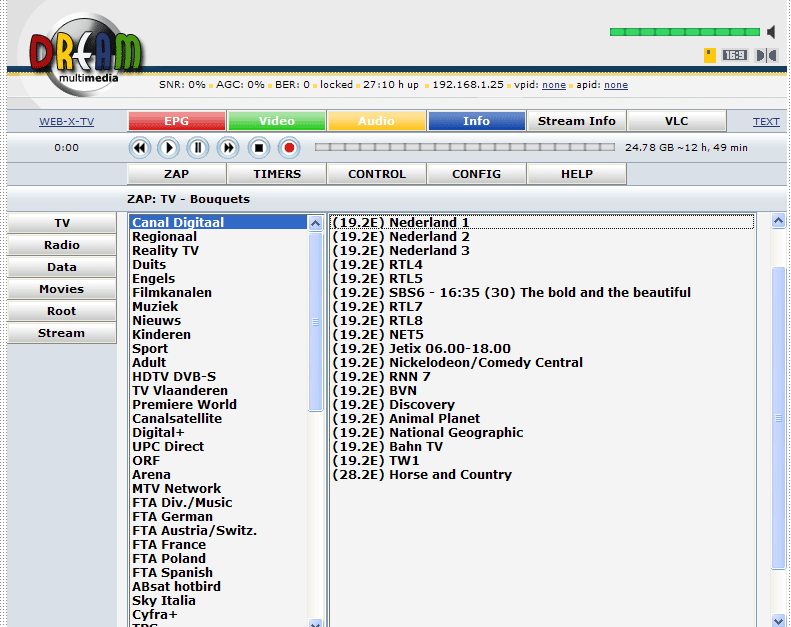Start playback with the play button
791x627 pixels.
pos(168,148)
